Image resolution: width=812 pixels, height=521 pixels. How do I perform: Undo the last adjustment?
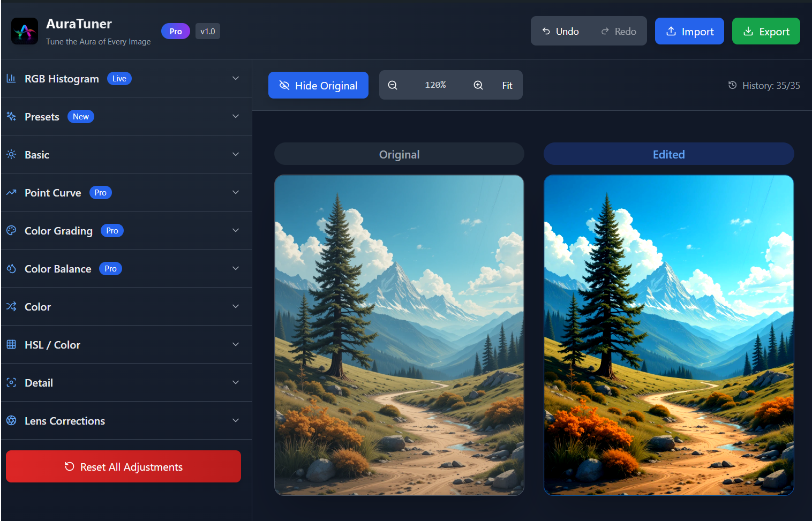[560, 31]
